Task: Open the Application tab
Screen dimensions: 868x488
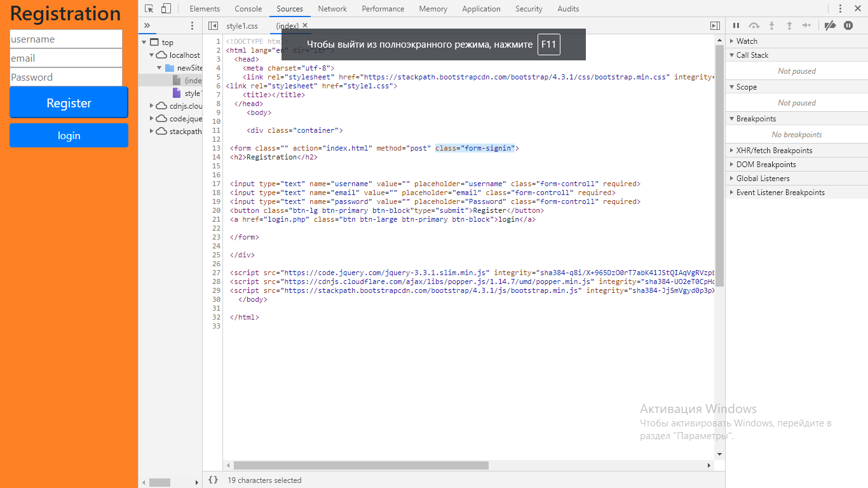Action: 482,9
